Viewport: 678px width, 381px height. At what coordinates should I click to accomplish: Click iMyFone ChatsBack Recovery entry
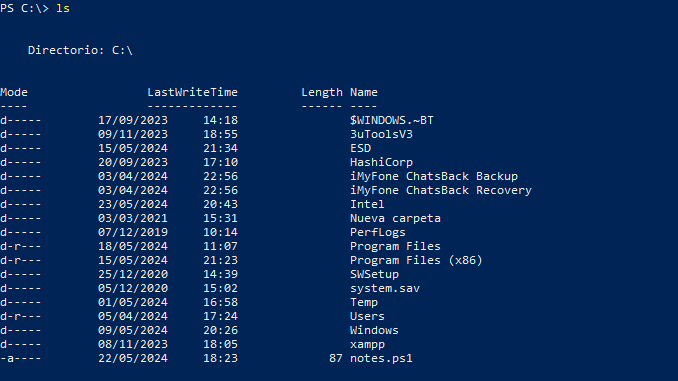tap(441, 190)
